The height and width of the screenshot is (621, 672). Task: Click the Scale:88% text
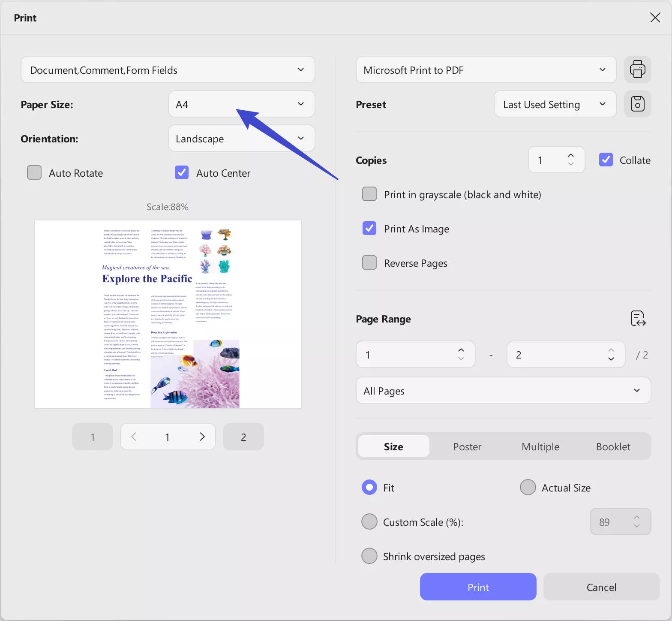point(168,207)
